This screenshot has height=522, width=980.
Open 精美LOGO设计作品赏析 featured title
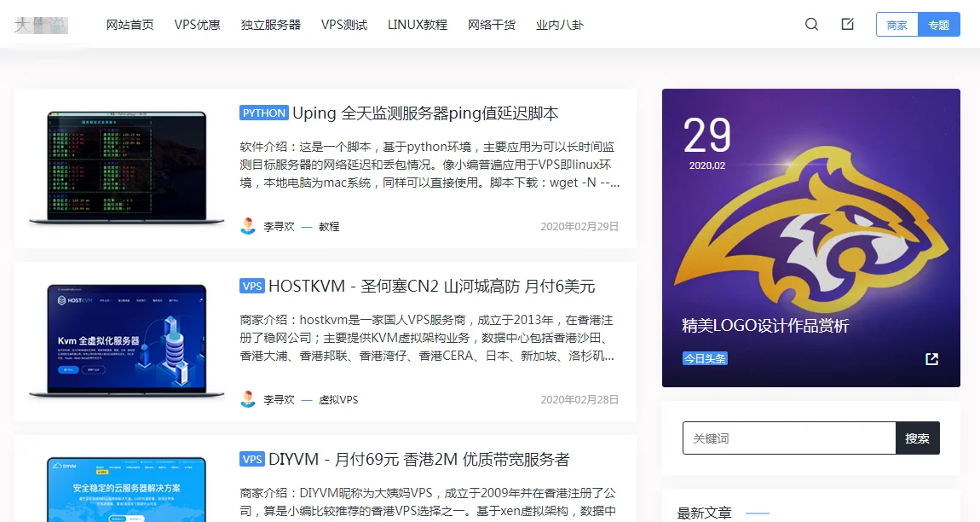[x=765, y=326]
